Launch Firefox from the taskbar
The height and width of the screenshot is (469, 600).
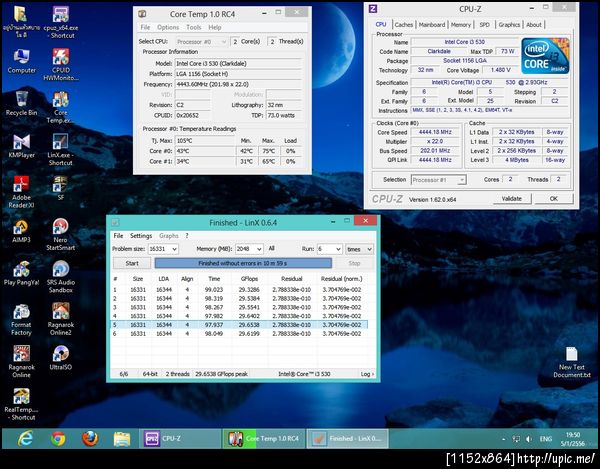coord(90,438)
